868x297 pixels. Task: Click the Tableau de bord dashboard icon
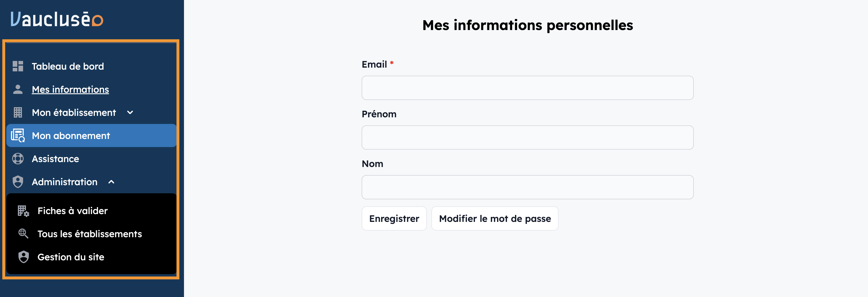click(x=18, y=66)
